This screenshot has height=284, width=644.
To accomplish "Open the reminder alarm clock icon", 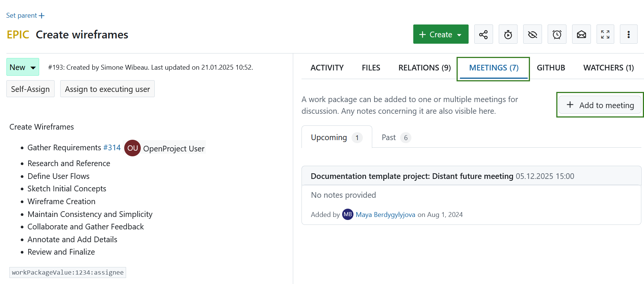I will click(557, 34).
